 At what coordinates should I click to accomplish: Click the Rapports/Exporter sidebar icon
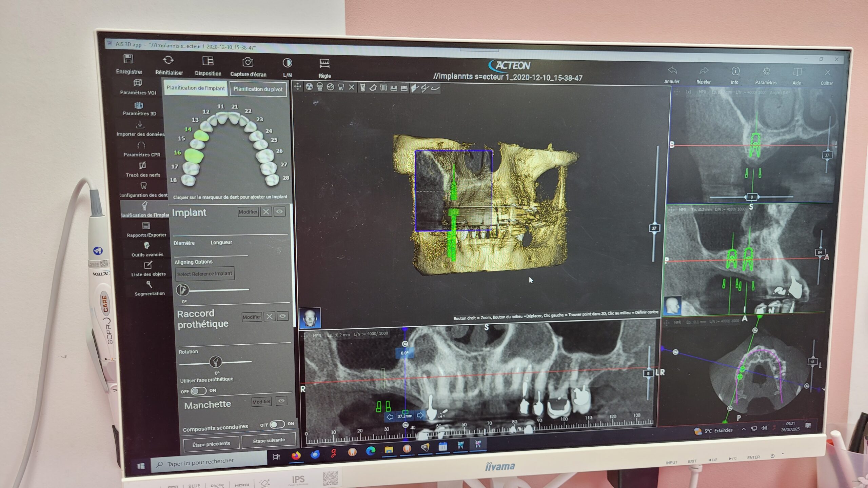click(x=146, y=226)
